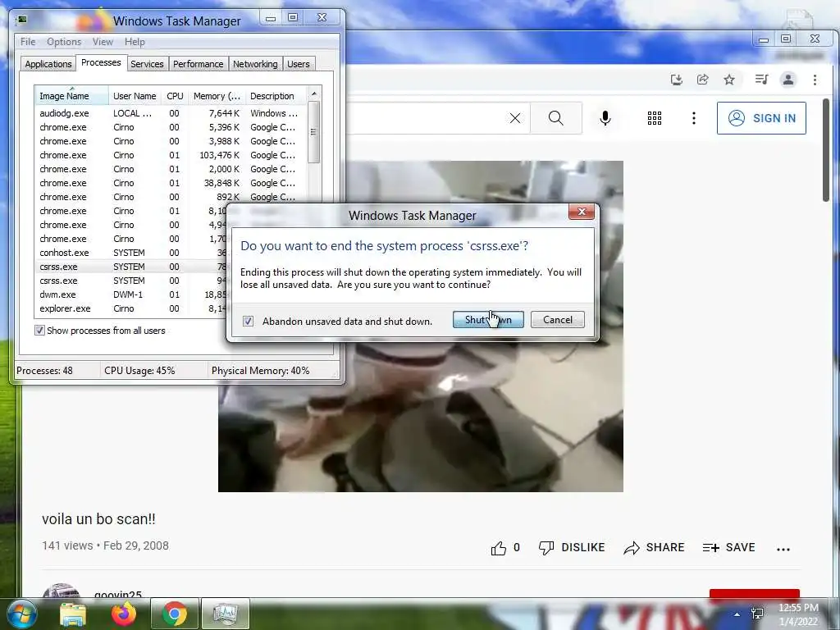Screen dimensions: 840x630
Task: Click Chrome icon in the taskbar
Action: pyautogui.click(x=175, y=614)
